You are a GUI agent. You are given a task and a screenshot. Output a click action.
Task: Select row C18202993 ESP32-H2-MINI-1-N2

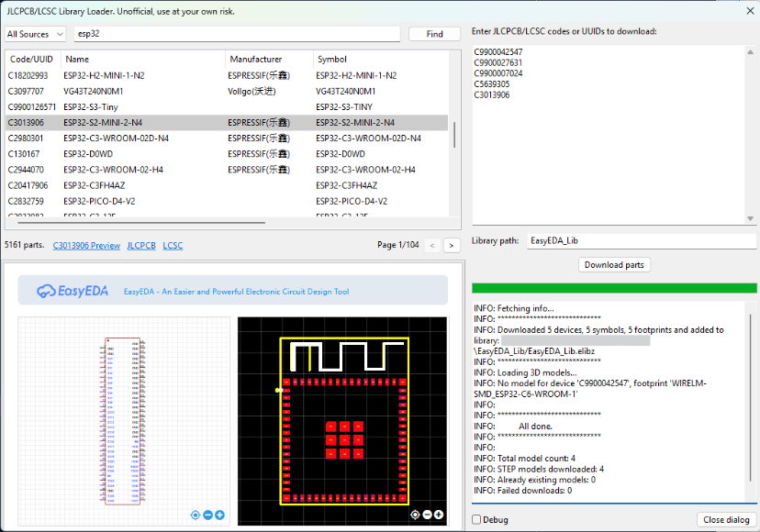pyautogui.click(x=227, y=75)
